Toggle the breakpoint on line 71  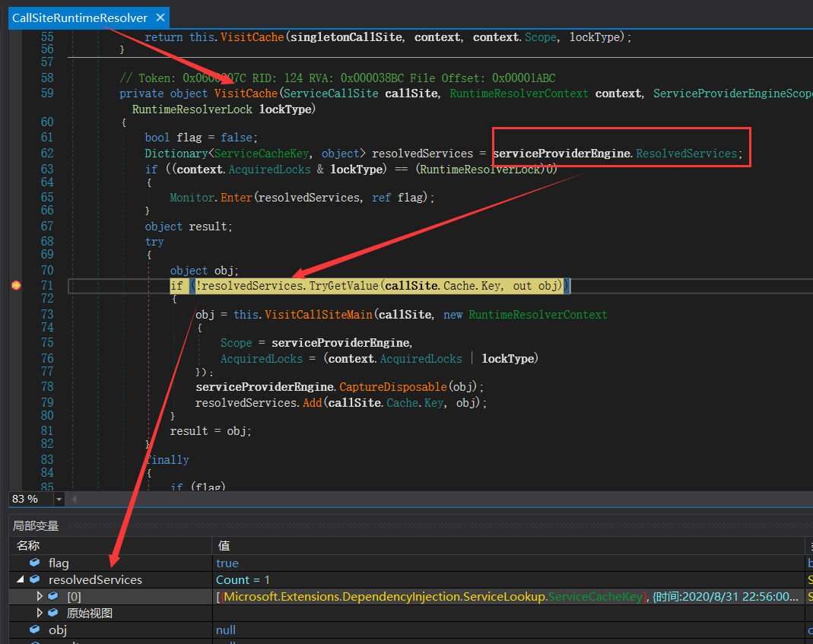[x=16, y=286]
